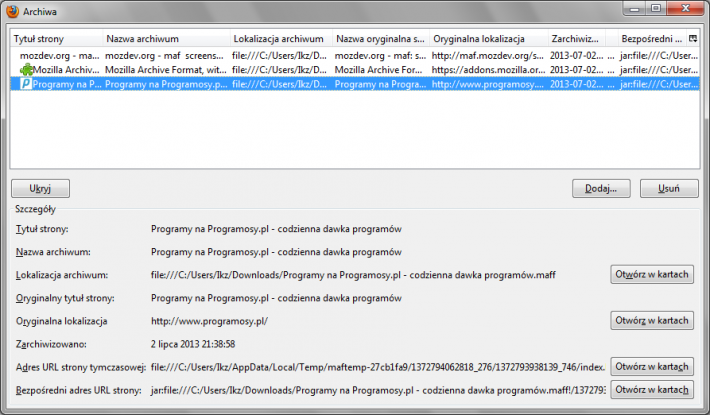Open the temporary page URL via Otwórz w kartach

[x=652, y=367]
